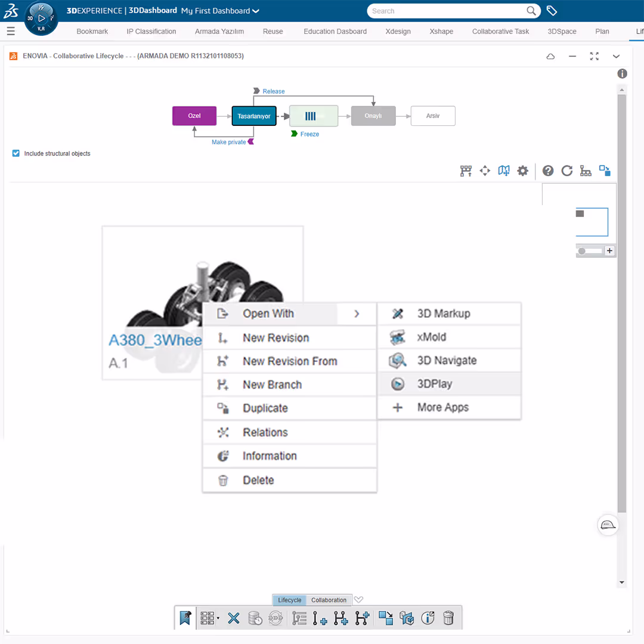Open Relations from context menu
Image resolution: width=644 pixels, height=644 pixels.
(x=290, y=432)
